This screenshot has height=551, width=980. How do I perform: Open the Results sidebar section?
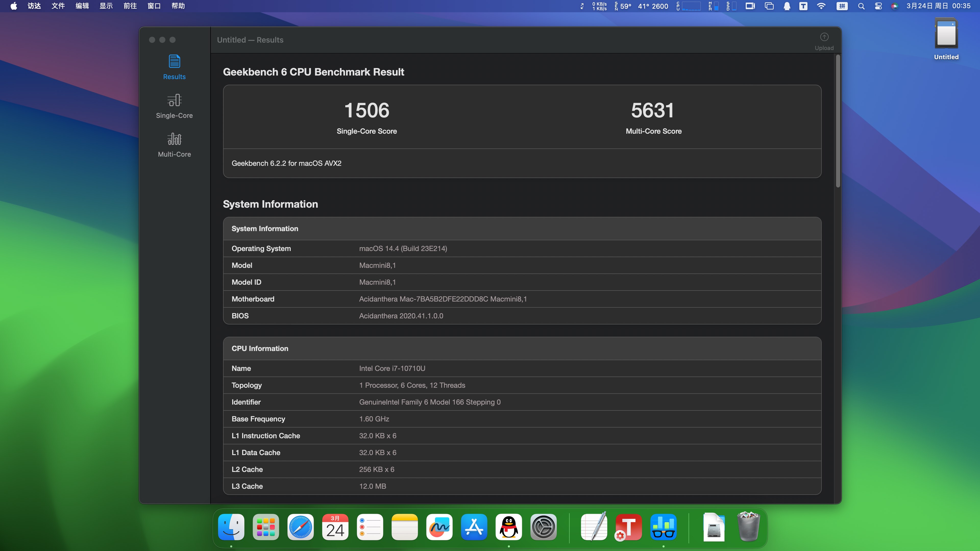tap(174, 67)
